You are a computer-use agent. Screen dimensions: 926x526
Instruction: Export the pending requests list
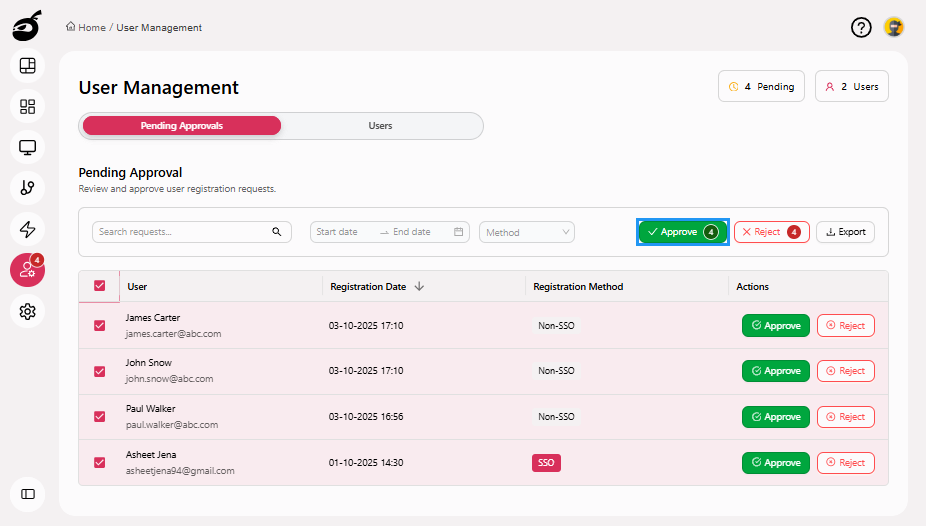[x=845, y=232]
